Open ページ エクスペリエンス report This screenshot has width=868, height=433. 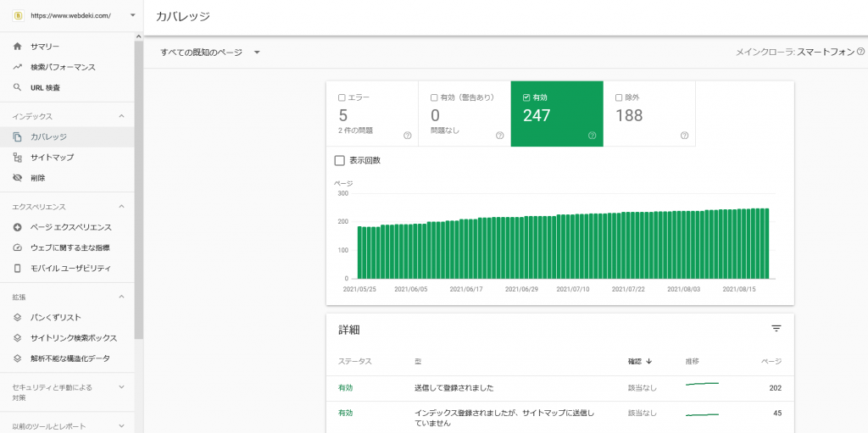pos(70,227)
